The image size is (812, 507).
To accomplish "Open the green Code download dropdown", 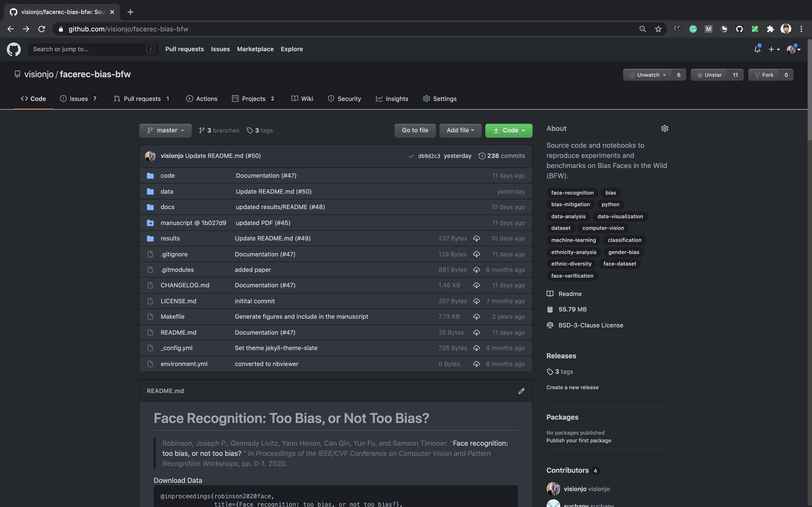I will 509,130.
